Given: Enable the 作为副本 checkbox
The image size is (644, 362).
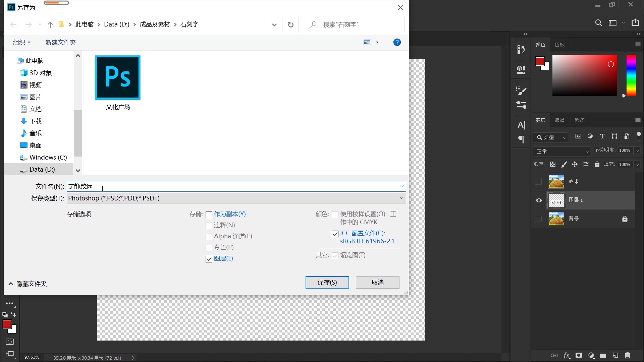Looking at the screenshot, I should tap(209, 215).
